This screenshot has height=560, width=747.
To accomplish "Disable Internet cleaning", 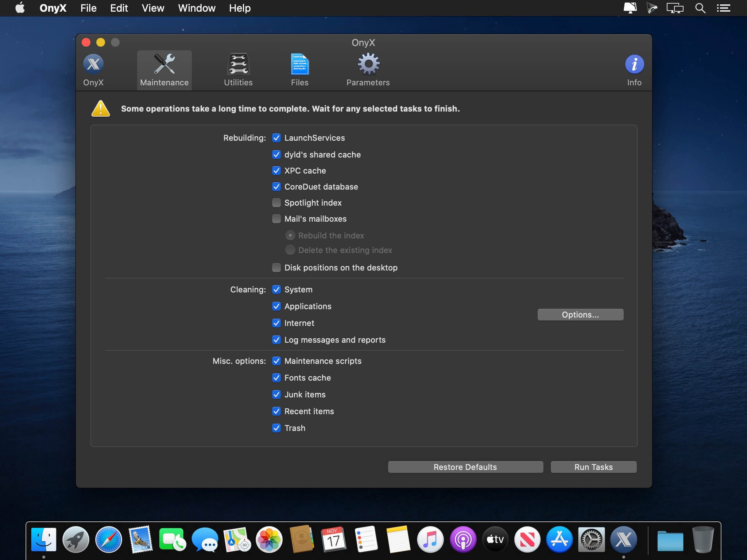I will pos(276,323).
